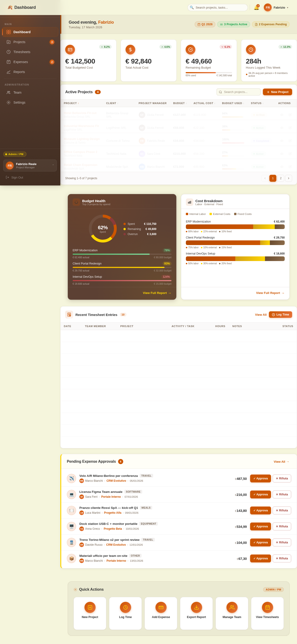Screen dimensions: 297x644
Task: Click the Search projects field
Action: click(239, 92)
